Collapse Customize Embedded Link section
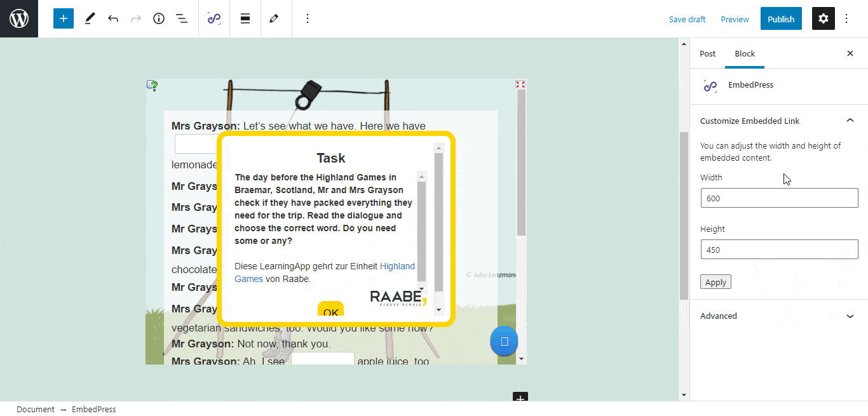This screenshot has width=868, height=416. tap(778, 121)
